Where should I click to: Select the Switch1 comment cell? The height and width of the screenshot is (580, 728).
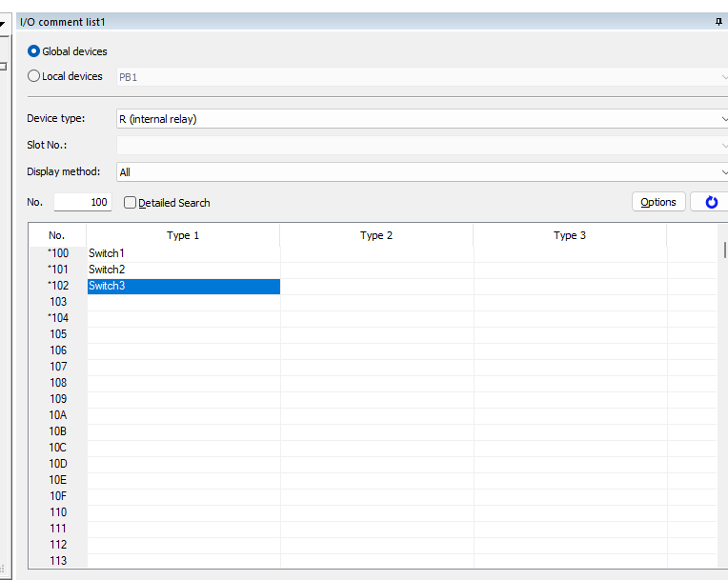pyautogui.click(x=183, y=253)
